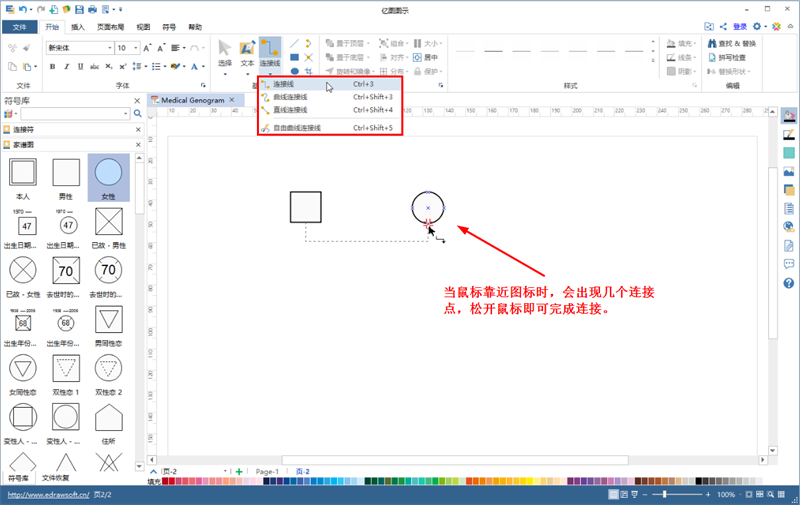
Task: Select the 选择 pointer tool
Action: (224, 54)
